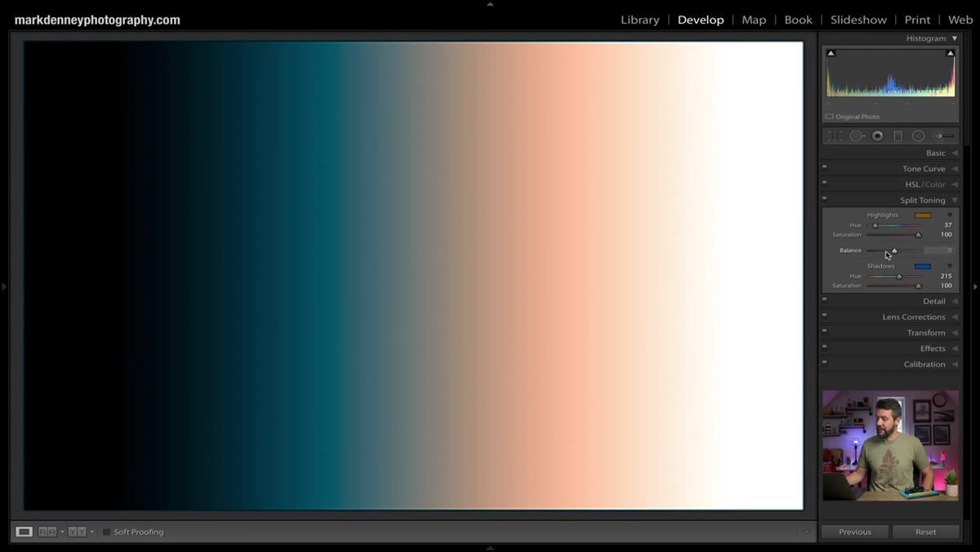Toggle the Effects panel switch
The image size is (980, 552).
point(825,346)
